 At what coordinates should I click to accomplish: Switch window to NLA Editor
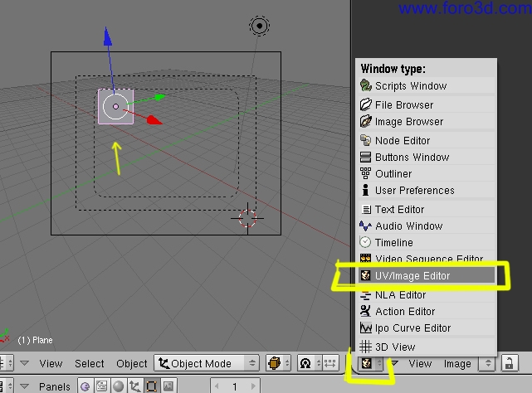pyautogui.click(x=427, y=294)
